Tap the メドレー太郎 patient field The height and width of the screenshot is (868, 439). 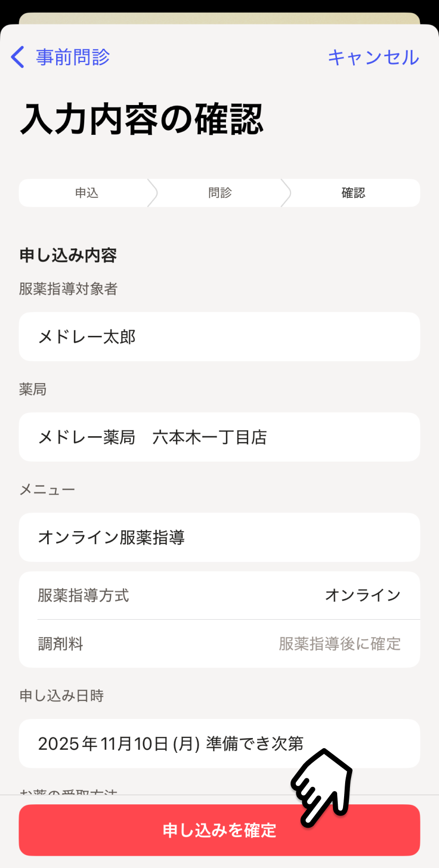click(x=219, y=336)
